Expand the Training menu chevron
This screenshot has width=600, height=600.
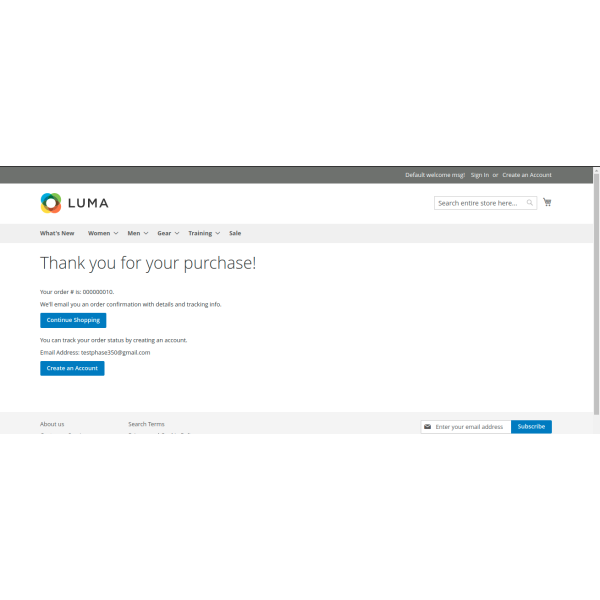pyautogui.click(x=218, y=233)
